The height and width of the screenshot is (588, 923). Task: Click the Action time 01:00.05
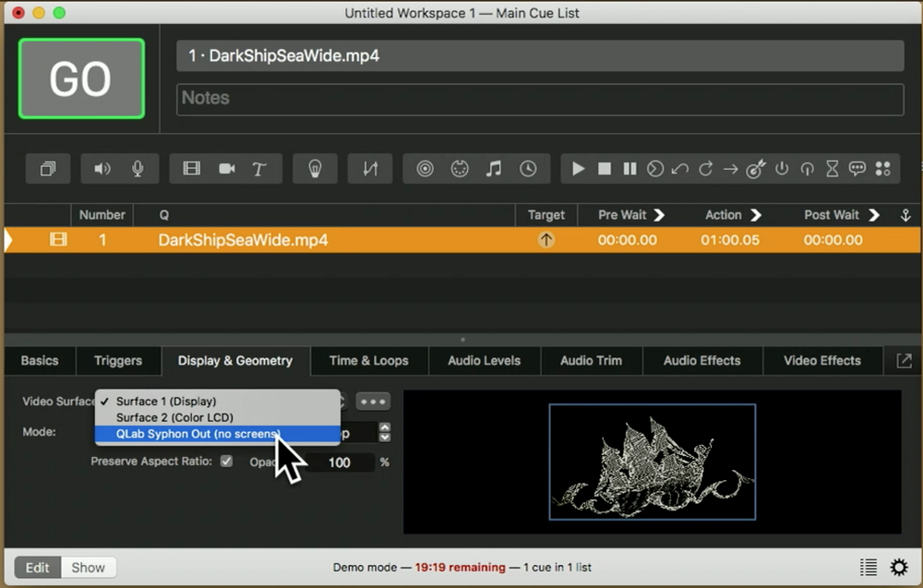coord(730,240)
